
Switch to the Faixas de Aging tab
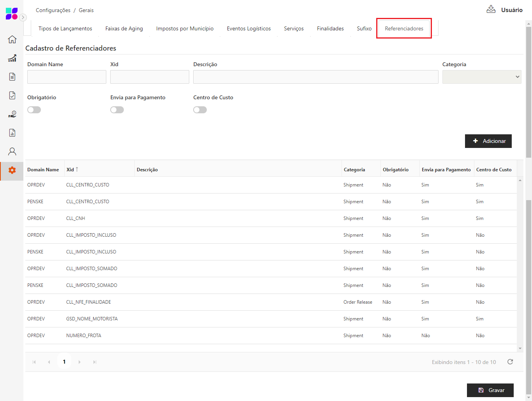click(124, 29)
